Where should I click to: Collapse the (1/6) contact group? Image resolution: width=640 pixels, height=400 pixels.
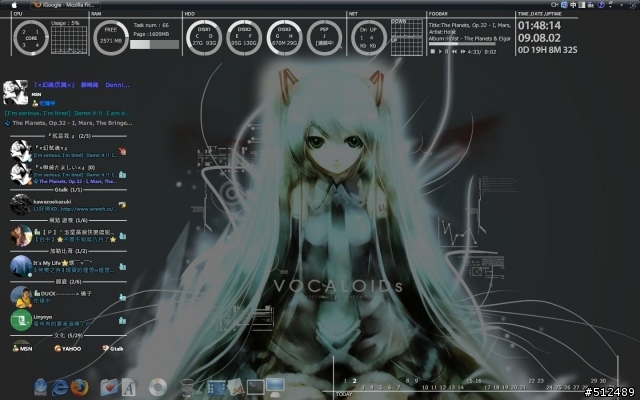pyautogui.click(x=69, y=220)
